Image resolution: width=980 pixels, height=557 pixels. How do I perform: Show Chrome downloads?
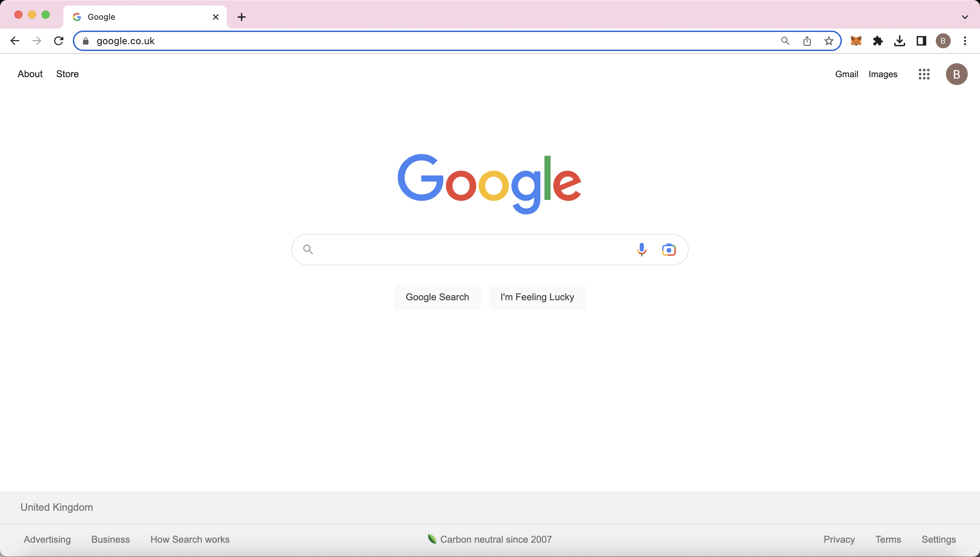(900, 41)
